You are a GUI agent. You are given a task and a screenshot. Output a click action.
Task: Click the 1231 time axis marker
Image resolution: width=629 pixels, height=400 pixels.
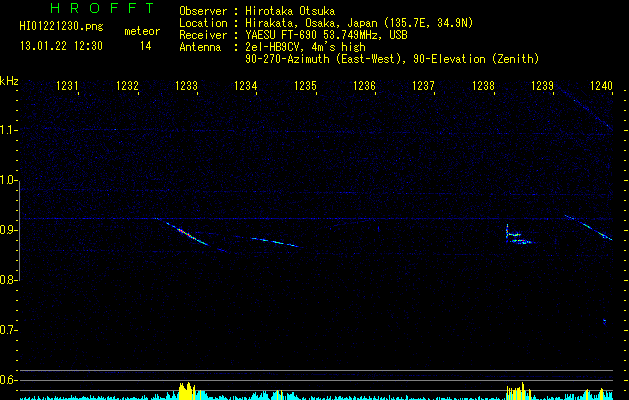coord(67,86)
